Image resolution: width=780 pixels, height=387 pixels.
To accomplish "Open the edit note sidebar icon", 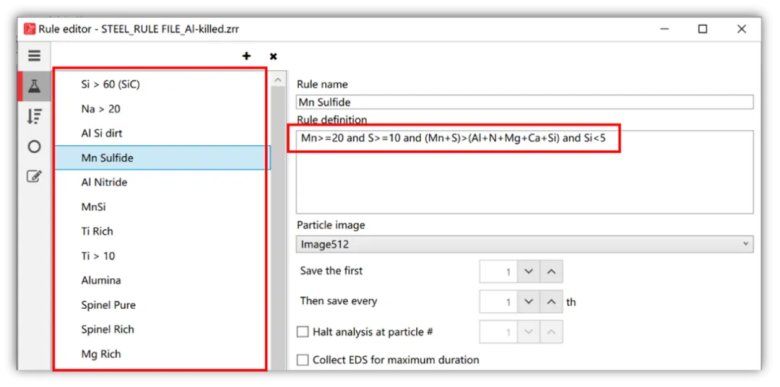I will [x=34, y=176].
